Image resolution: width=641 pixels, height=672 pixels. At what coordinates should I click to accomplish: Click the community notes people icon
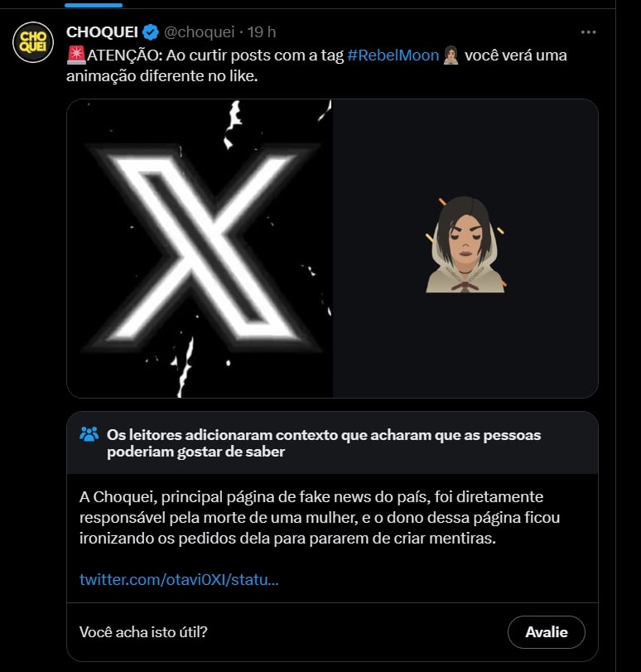[x=89, y=434]
